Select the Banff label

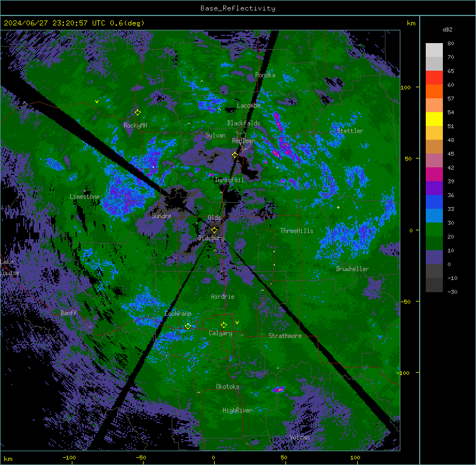68,313
